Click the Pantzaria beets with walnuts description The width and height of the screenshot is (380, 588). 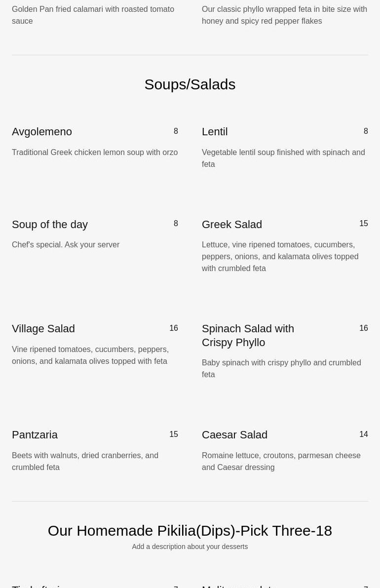pos(85,461)
